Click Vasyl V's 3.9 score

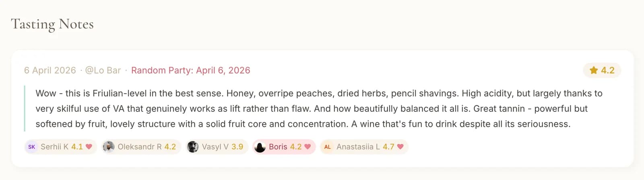[237, 147]
